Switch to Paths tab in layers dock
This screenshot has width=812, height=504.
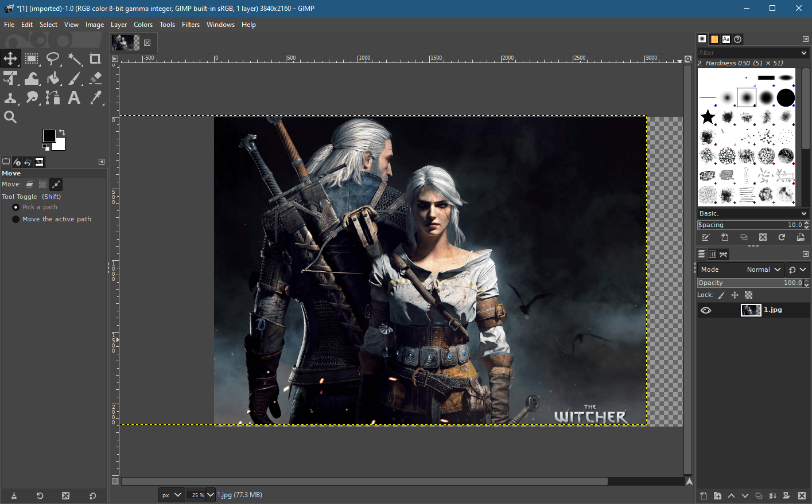click(x=724, y=255)
